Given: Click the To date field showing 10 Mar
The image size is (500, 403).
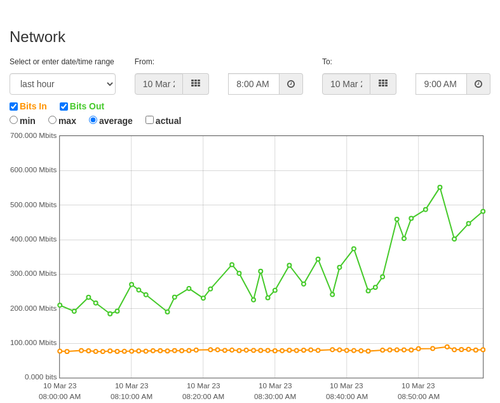Looking at the screenshot, I should pos(346,84).
